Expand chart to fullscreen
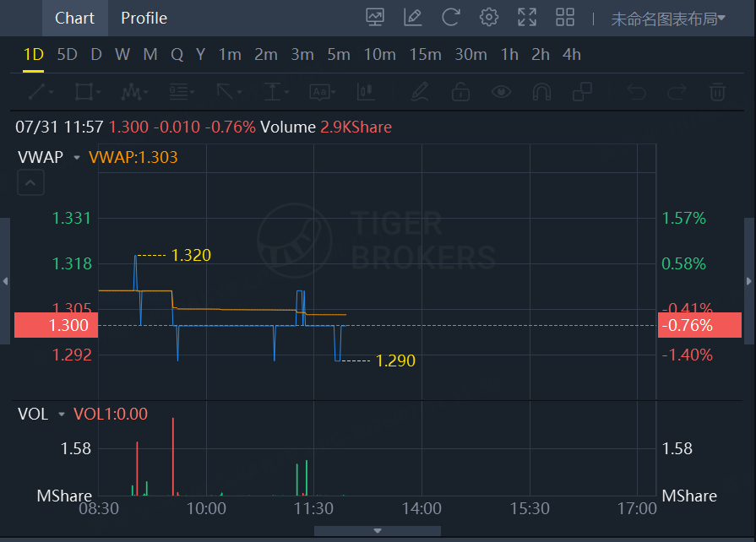Viewport: 756px width, 542px height. (527, 17)
